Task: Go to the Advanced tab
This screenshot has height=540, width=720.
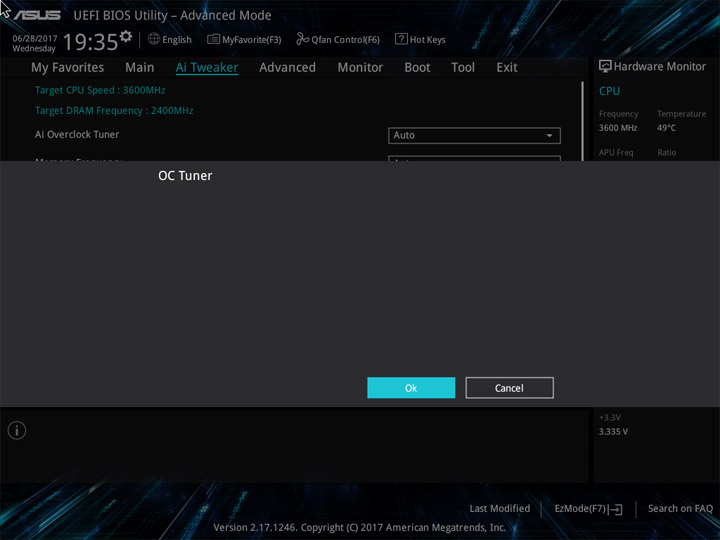Action: coord(287,68)
